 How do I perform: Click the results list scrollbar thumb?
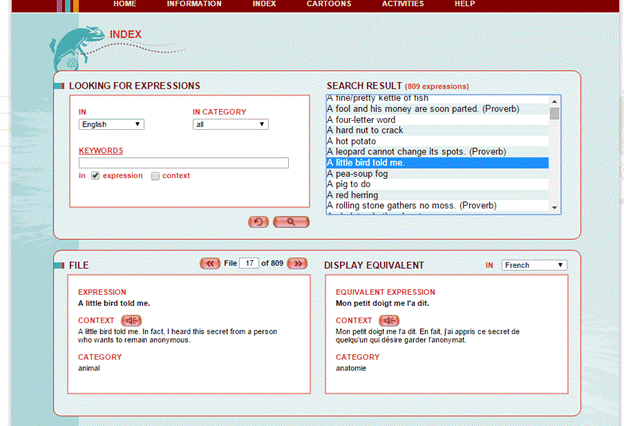pyautogui.click(x=554, y=113)
